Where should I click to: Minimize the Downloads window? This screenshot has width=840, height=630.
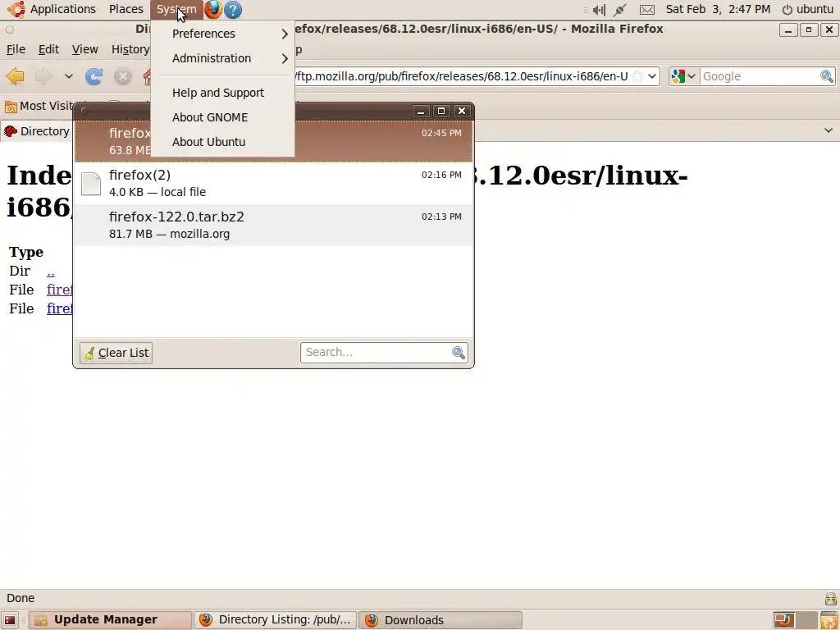coord(421,111)
